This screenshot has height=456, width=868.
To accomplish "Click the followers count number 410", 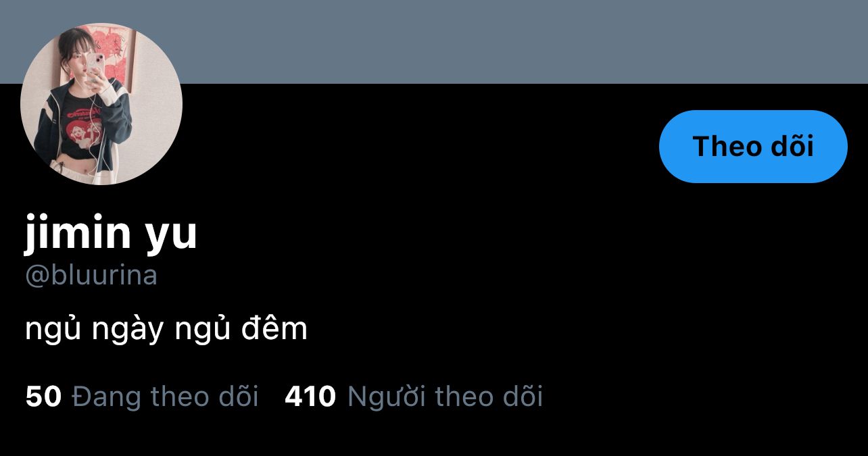I will point(310,397).
